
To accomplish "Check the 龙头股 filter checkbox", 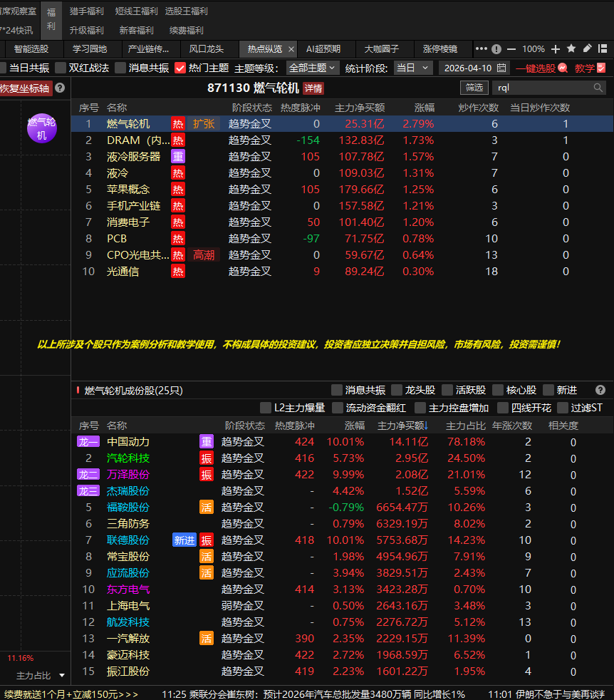I will [x=396, y=390].
